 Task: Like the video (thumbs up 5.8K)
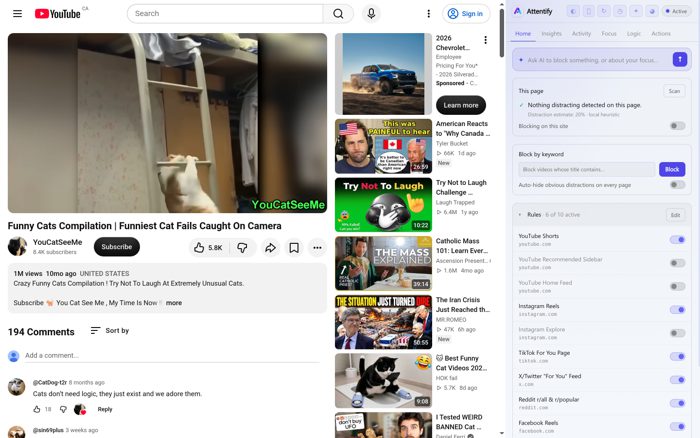208,247
